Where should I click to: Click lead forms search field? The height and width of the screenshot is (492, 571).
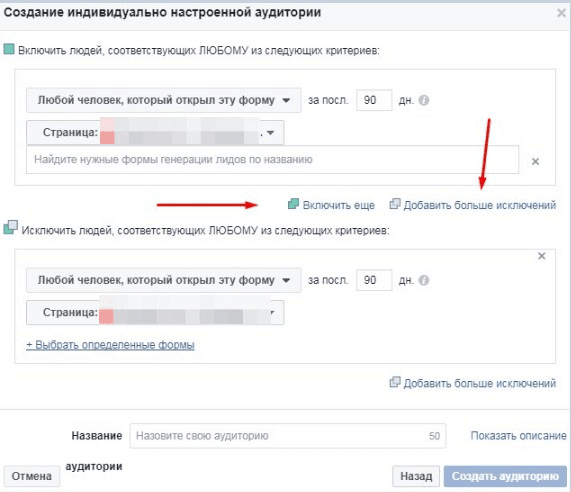coord(272,160)
